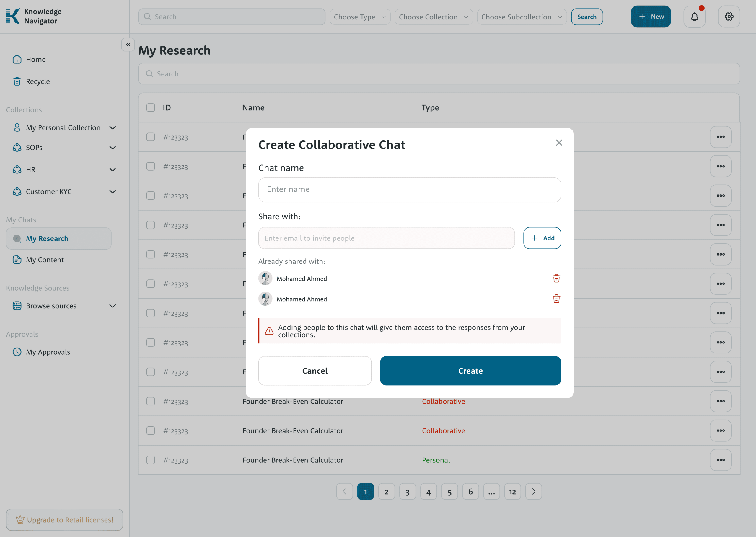The width and height of the screenshot is (756, 537).
Task: Navigate to My Approvals
Action: pyautogui.click(x=48, y=352)
